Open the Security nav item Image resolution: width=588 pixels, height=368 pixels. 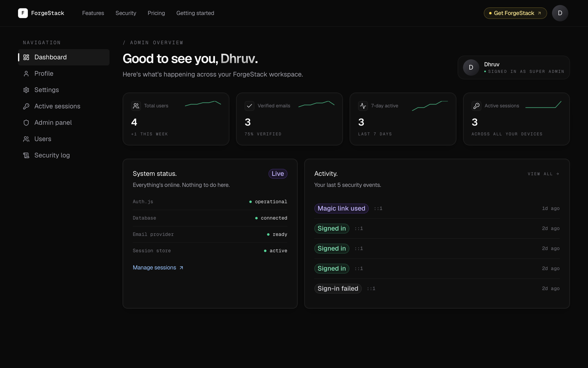(x=126, y=13)
